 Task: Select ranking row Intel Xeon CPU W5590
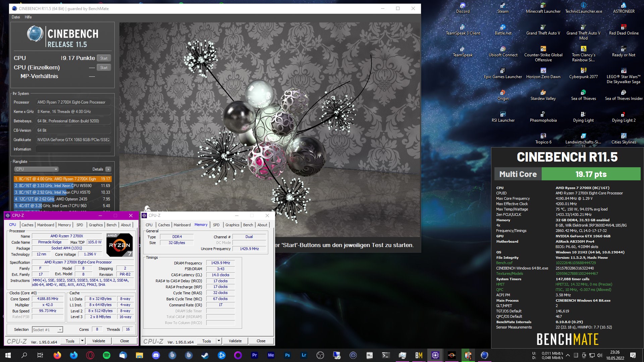coord(62,186)
